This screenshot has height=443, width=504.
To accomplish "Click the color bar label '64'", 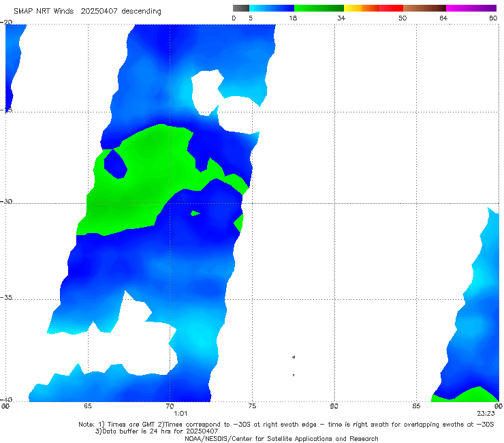I will [443, 18].
